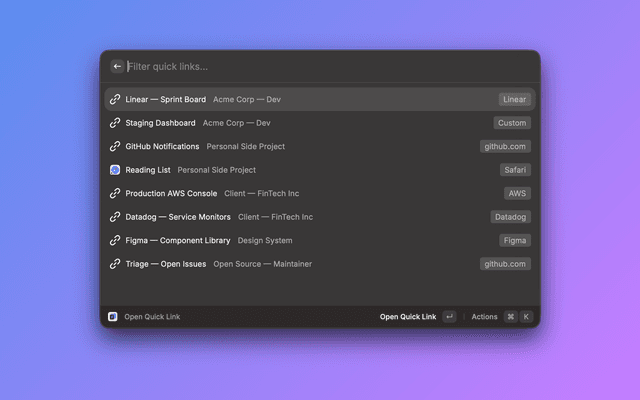Click the Figma tag badge

515,240
